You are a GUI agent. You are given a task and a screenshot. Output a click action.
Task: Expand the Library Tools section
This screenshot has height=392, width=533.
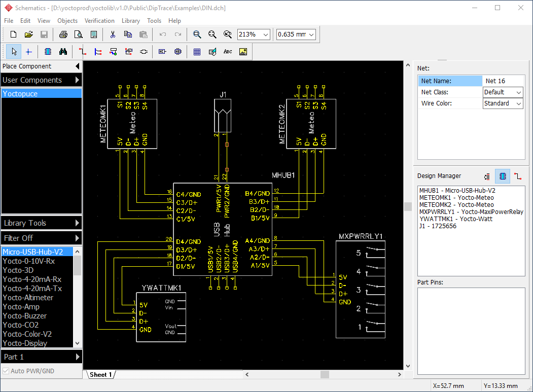(x=41, y=223)
